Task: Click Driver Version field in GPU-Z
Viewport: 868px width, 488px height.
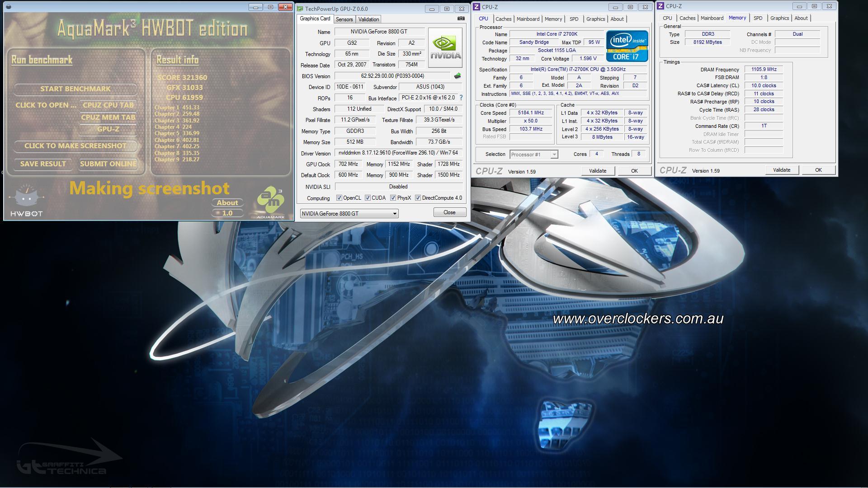Action: 398,153
